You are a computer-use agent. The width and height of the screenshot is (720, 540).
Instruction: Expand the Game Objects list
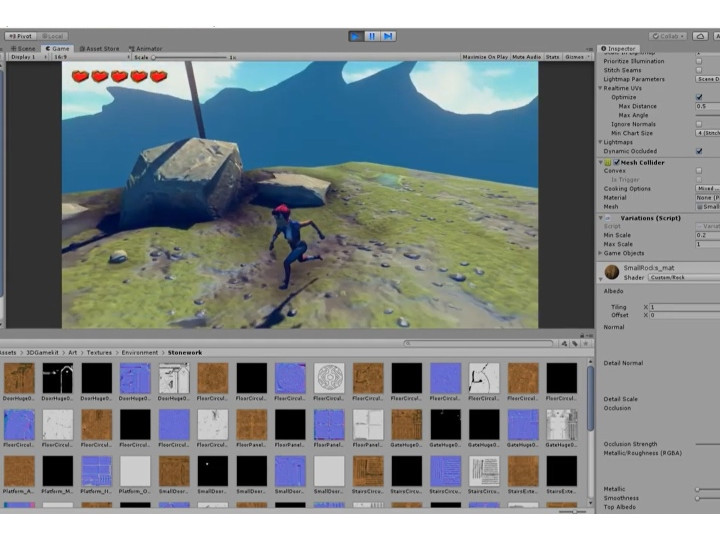point(600,253)
